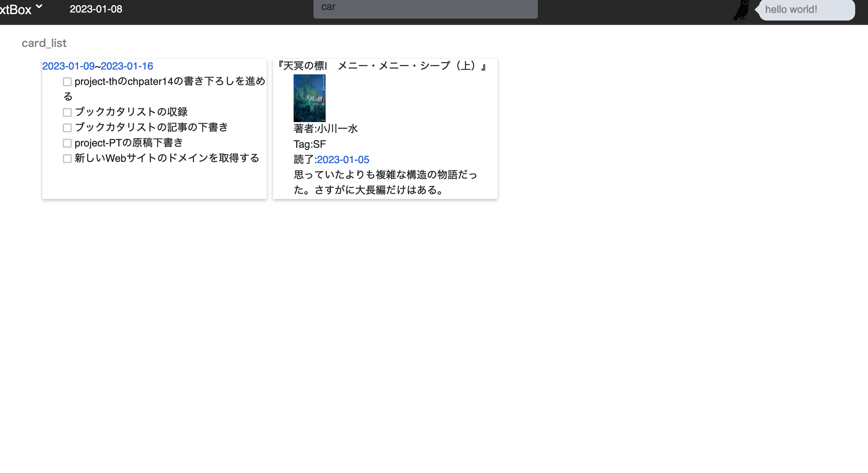
Task: Click the 'hello world!' speech bubble
Action: (x=806, y=9)
